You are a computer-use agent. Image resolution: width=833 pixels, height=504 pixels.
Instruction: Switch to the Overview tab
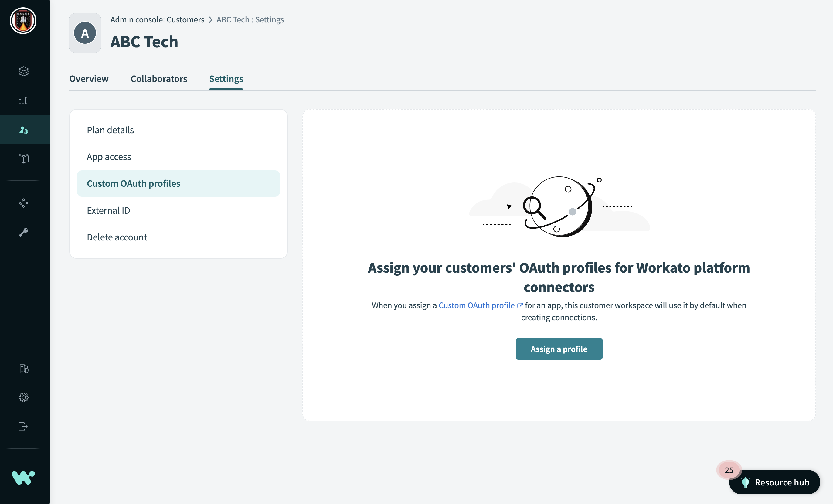(x=89, y=78)
